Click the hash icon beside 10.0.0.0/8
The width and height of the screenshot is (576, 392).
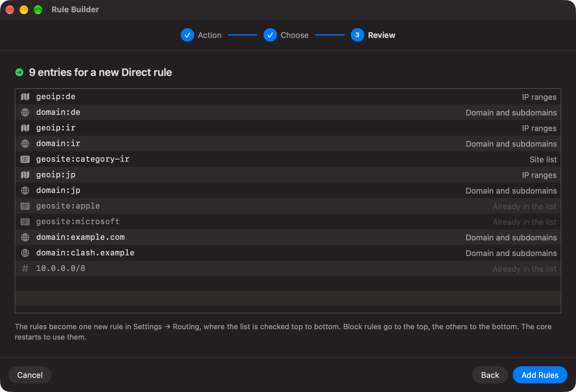point(25,269)
